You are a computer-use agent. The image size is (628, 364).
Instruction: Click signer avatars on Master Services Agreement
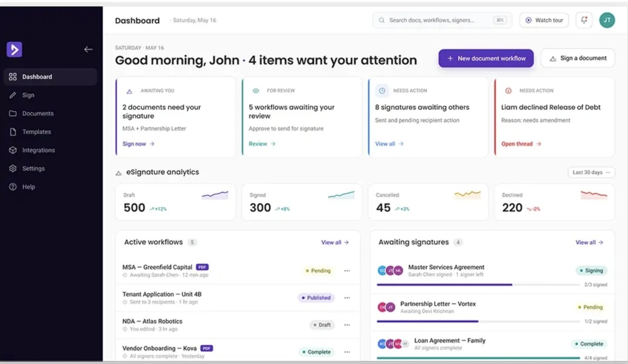tap(390, 271)
